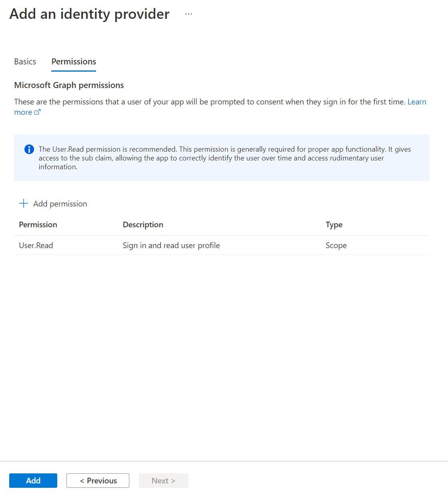This screenshot has width=448, height=495.
Task: Click Add permission label
Action: (x=60, y=204)
